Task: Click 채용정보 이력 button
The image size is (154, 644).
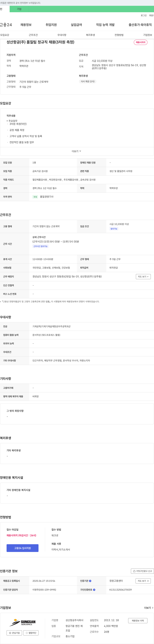Action: (x=138, y=621)
